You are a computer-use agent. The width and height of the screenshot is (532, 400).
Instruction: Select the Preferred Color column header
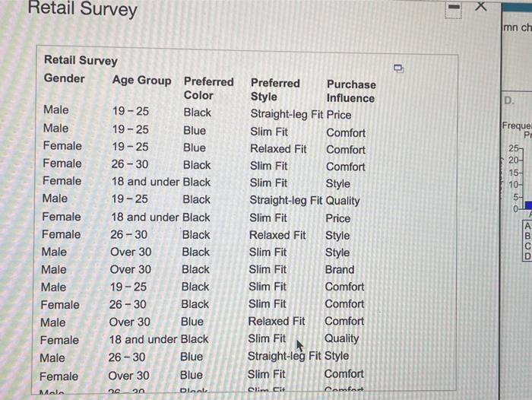tap(209, 88)
